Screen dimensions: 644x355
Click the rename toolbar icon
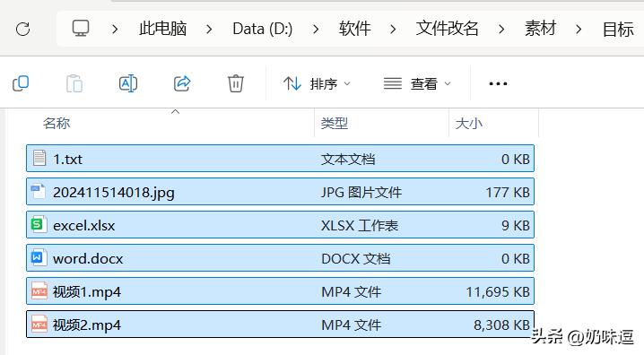tap(128, 83)
